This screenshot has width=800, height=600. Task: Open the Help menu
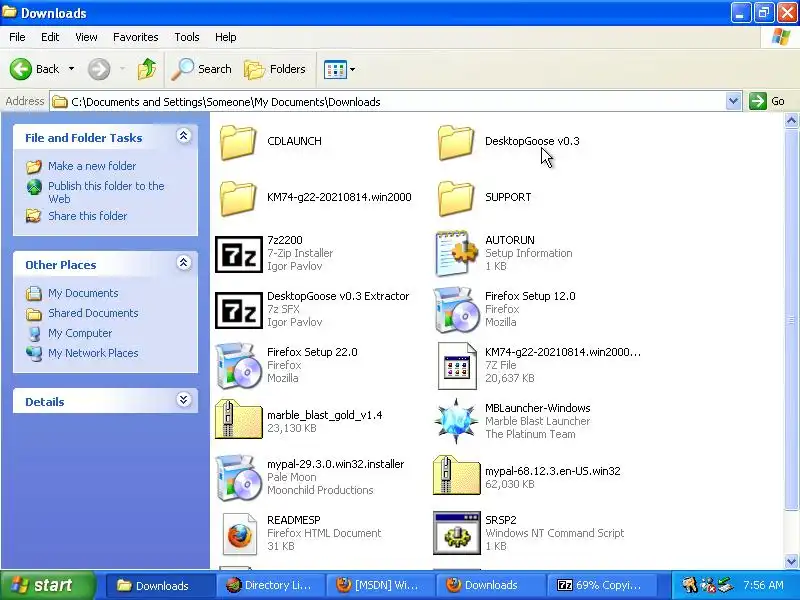(226, 37)
